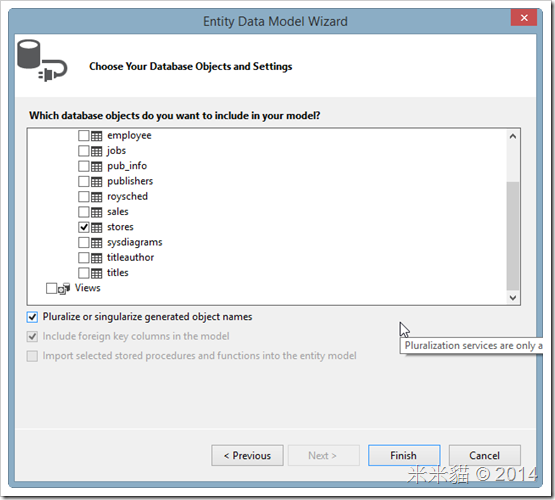Click the table icon beside pub_info

click(x=97, y=166)
